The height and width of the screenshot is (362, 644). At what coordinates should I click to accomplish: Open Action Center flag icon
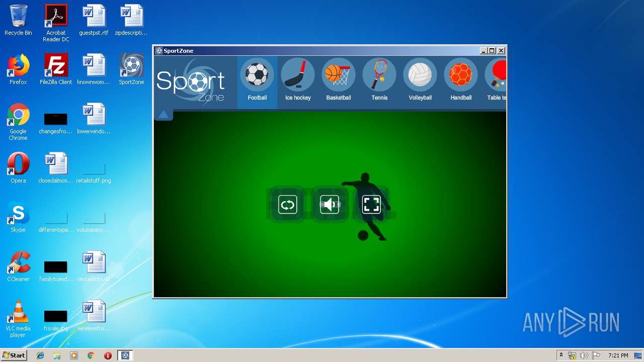[x=596, y=355]
